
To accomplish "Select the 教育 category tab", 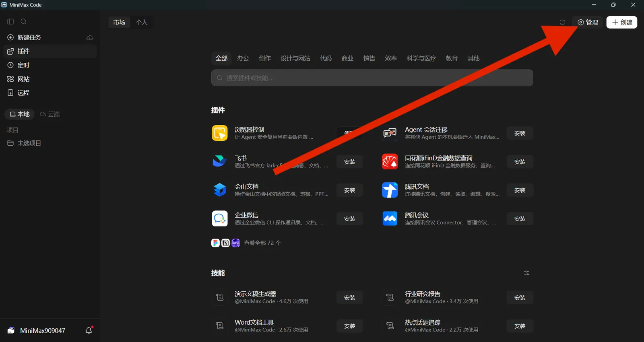I will point(452,58).
